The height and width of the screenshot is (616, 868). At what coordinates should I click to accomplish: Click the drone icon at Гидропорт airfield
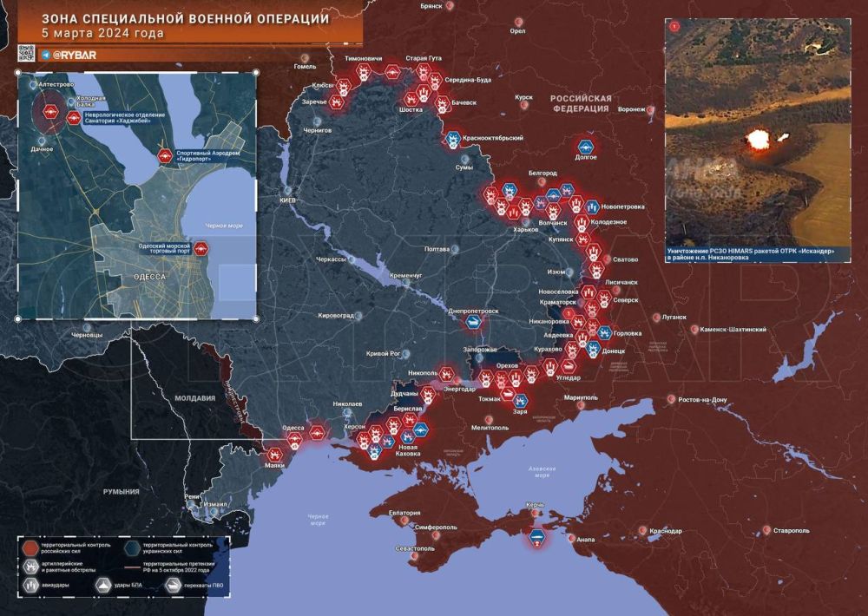tap(165, 157)
